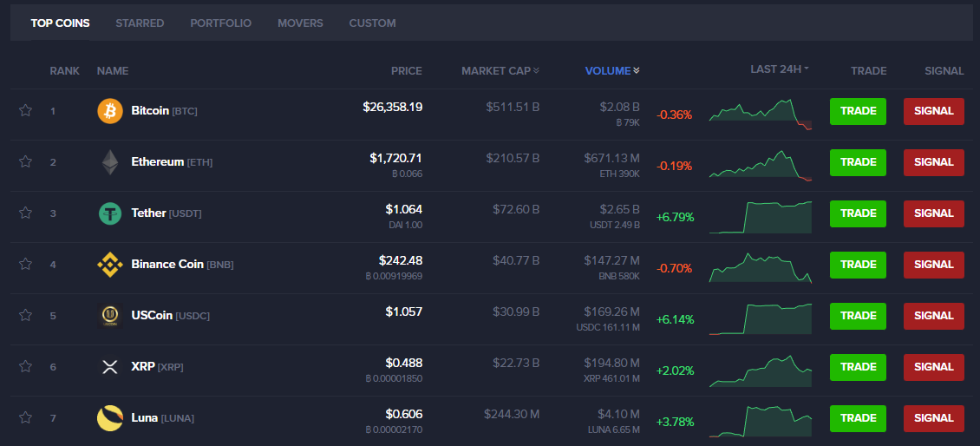Click the Tether coin logo

pyautogui.click(x=110, y=214)
